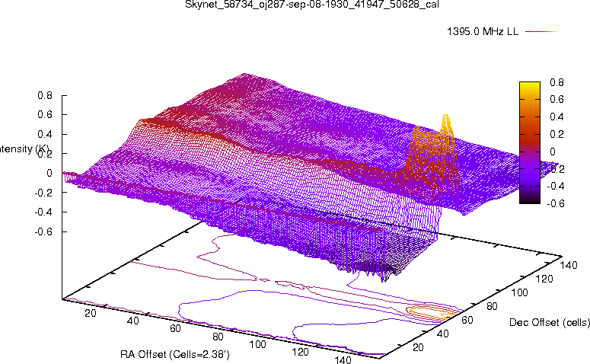
Task: Click the 60 tick on the RA Offset axis
Action: [x=176, y=328]
